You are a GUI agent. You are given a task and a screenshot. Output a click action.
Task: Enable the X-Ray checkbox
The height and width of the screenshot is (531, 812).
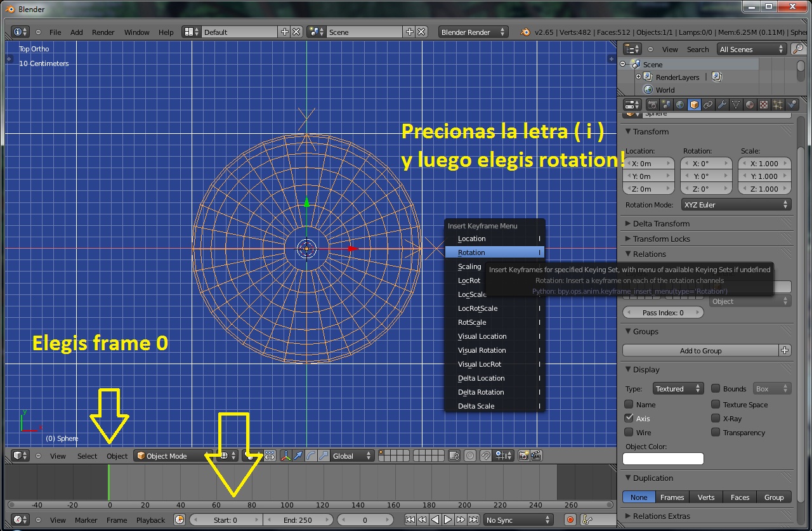tap(716, 419)
